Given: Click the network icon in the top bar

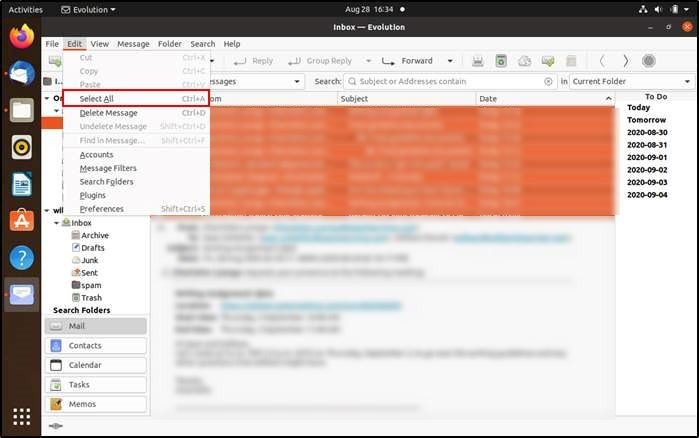Looking at the screenshot, I should (x=643, y=9).
